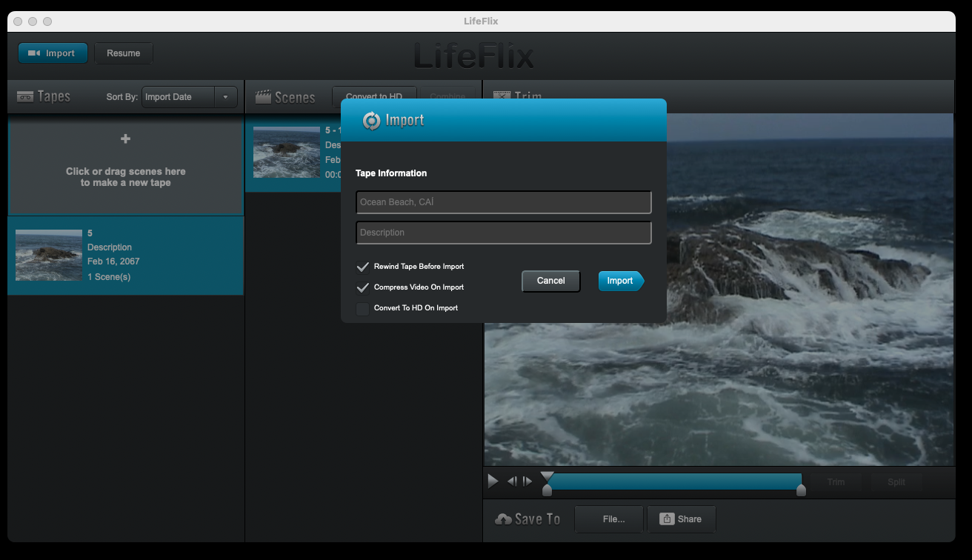Click the Import dialog refresh icon
This screenshot has width=972, height=560.
[x=371, y=120]
